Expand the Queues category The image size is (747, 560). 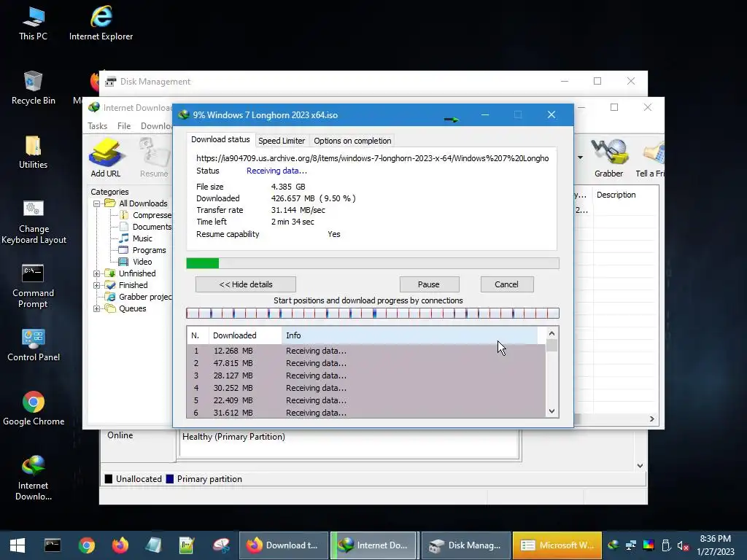[97, 308]
